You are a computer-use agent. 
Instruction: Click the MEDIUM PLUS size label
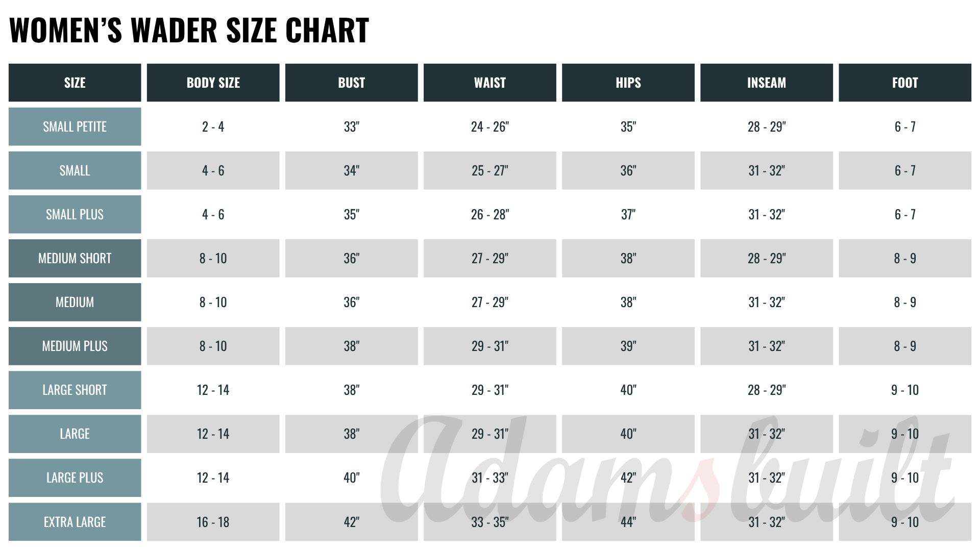75,346
